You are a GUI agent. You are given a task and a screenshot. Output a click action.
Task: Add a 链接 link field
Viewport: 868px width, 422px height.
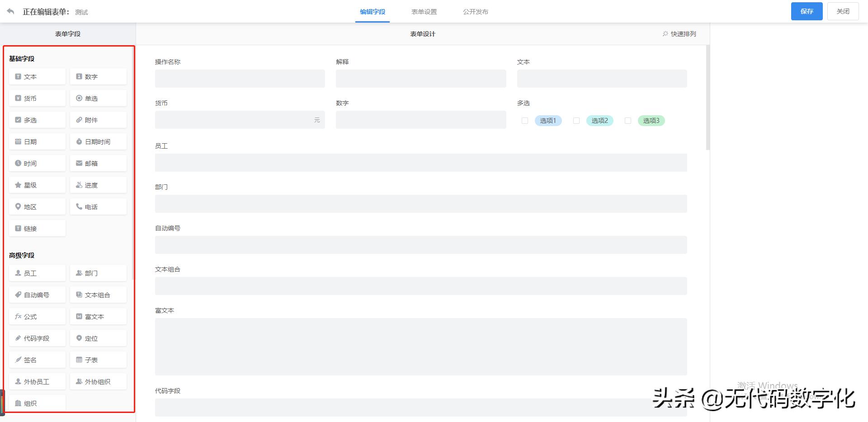tap(37, 229)
